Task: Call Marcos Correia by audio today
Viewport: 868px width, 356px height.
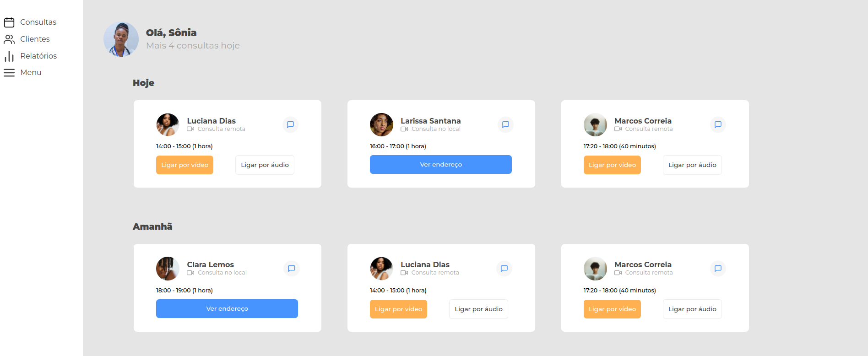Action: pyautogui.click(x=692, y=165)
